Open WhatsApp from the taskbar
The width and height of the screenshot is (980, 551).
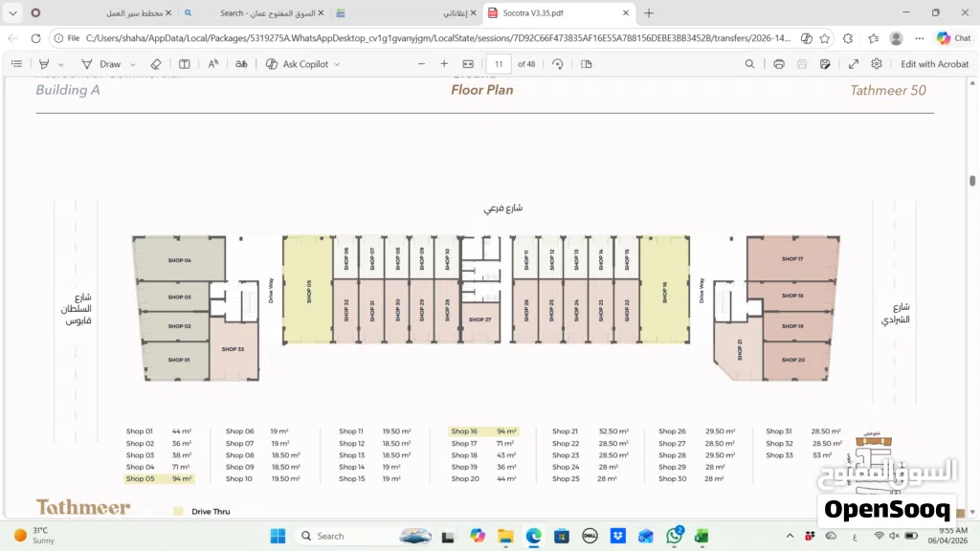pyautogui.click(x=675, y=536)
